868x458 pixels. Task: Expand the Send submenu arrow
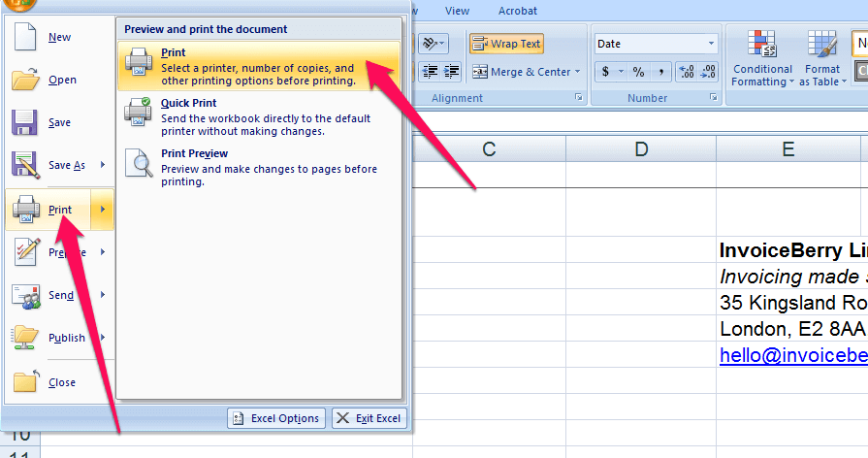coord(103,295)
